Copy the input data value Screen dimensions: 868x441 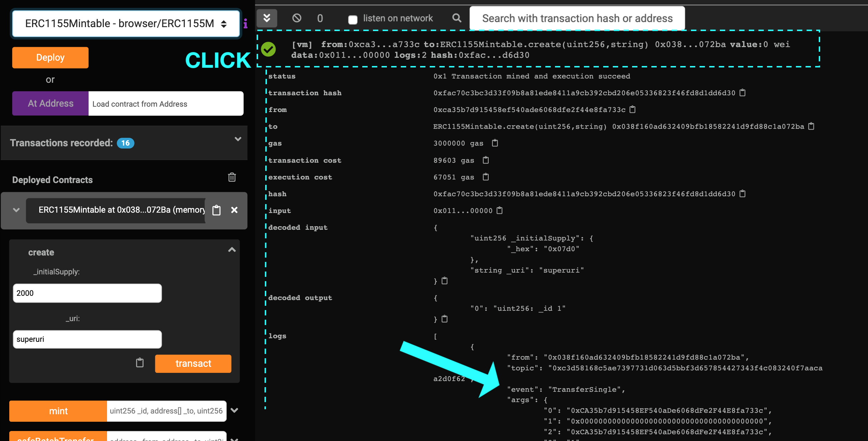[500, 211]
